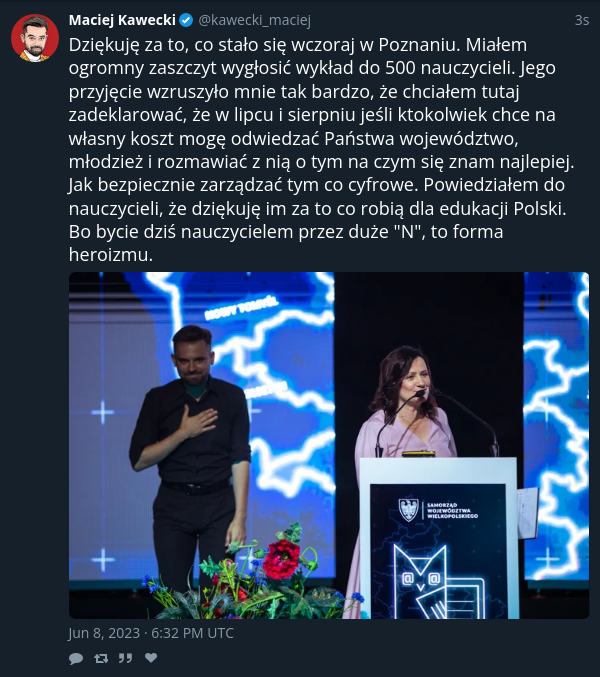
Task: Click the tweet text starting with Dziękuję
Action: 321,150
